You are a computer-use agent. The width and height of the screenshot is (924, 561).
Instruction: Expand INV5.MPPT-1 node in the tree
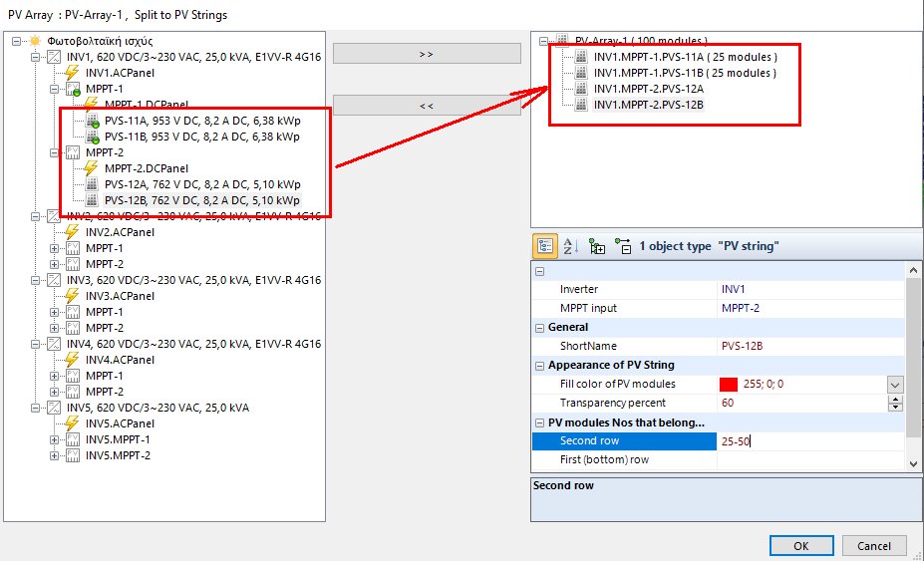coord(54,439)
